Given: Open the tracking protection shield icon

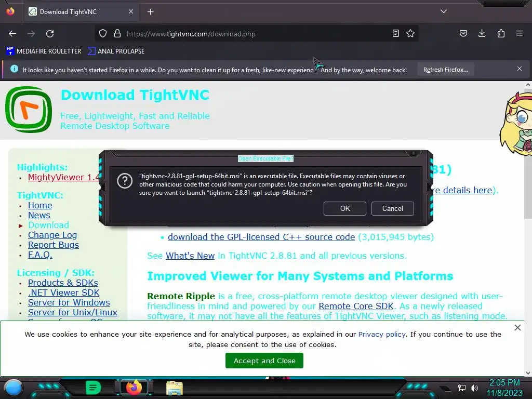Looking at the screenshot, I should tap(103, 34).
